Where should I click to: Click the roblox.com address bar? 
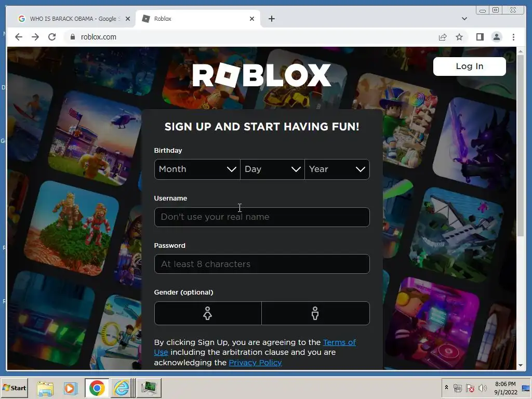click(251, 37)
